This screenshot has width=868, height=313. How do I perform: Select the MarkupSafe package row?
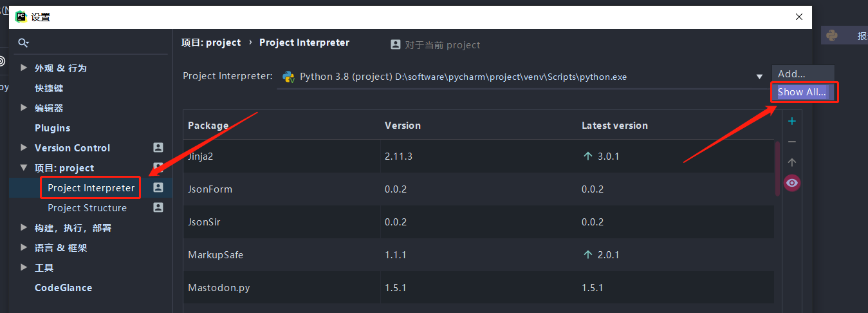(x=479, y=254)
